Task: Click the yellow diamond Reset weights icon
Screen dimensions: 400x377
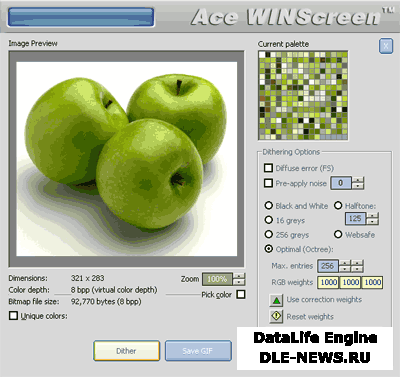Action: [x=276, y=316]
